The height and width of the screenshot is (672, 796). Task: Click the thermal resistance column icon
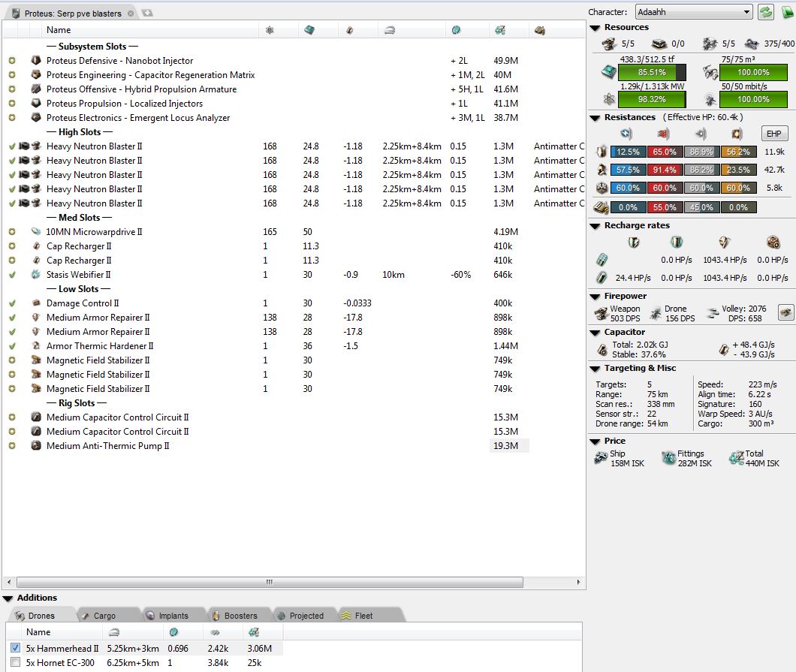point(664,134)
